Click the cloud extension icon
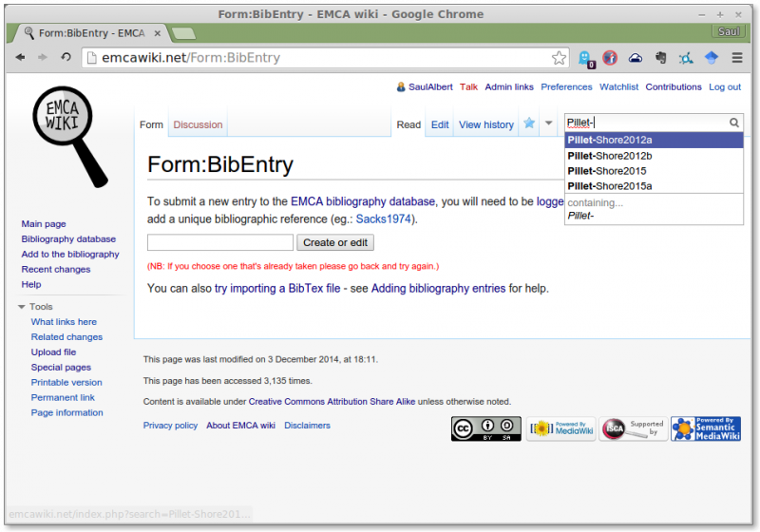The width and height of the screenshot is (760, 532). click(x=636, y=58)
